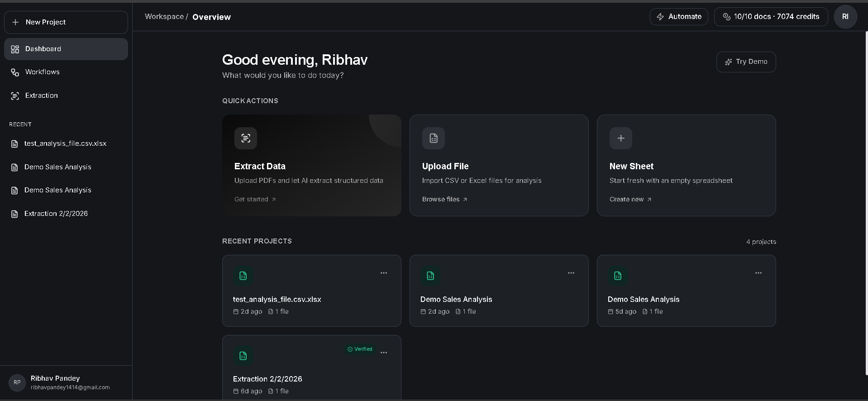The width and height of the screenshot is (868, 401).
Task: Click green file icon on test_analysis_file.csv.xlsx card
Action: [243, 276]
